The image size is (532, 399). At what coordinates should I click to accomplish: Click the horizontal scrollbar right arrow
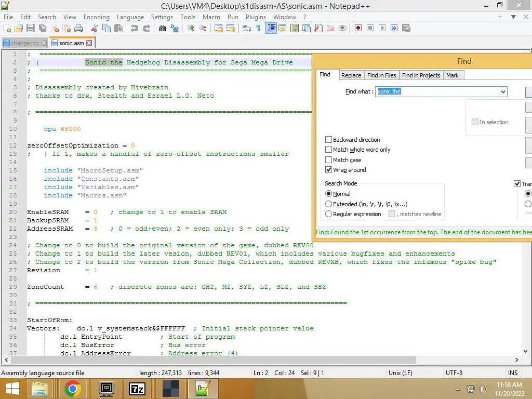click(x=517, y=360)
